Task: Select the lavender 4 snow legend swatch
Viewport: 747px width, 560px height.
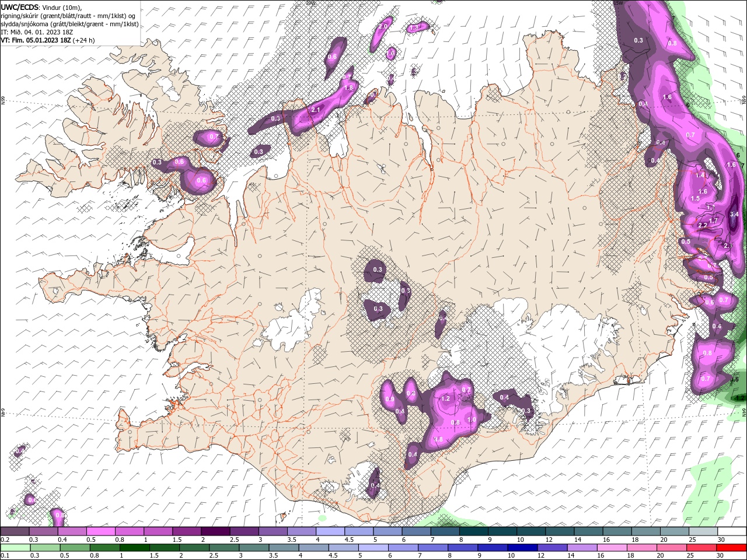Action: tap(330, 531)
